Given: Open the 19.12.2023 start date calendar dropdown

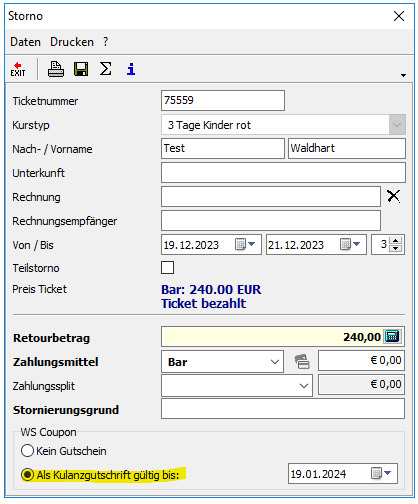Looking at the screenshot, I should point(245,244).
